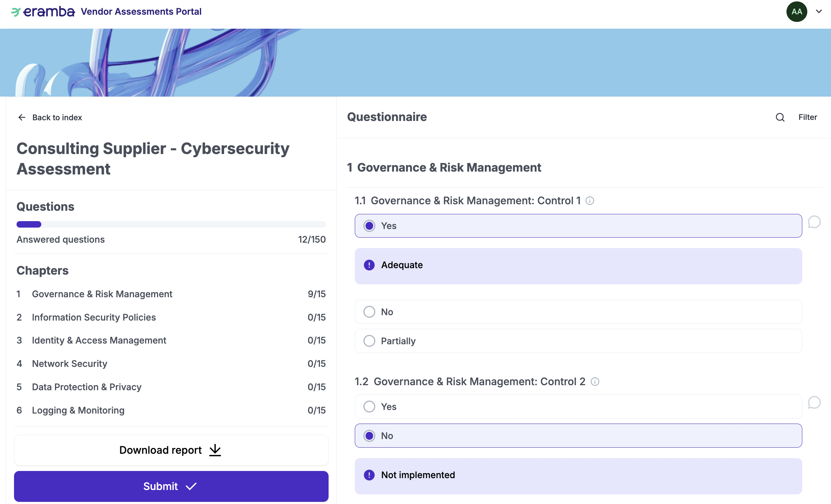Click Download report button
This screenshot has width=831, height=504.
[x=171, y=450]
